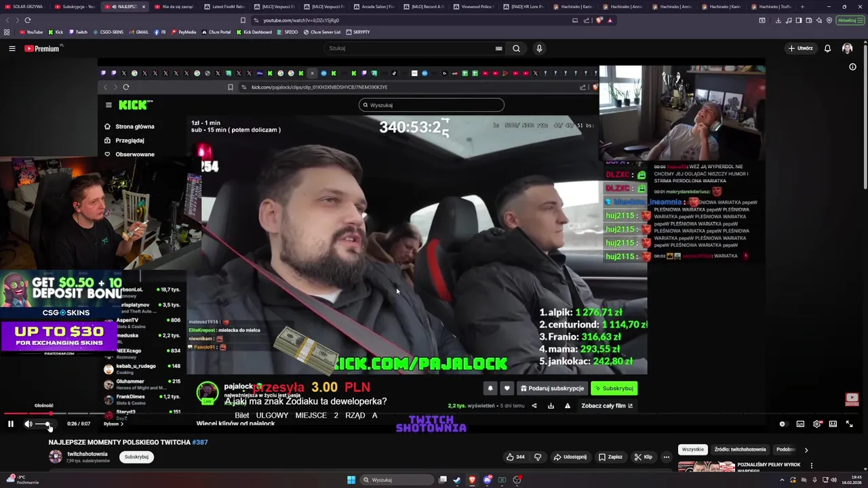The height and width of the screenshot is (488, 868).
Task: Open the on-screen keyboard in search box
Action: click(x=498, y=48)
